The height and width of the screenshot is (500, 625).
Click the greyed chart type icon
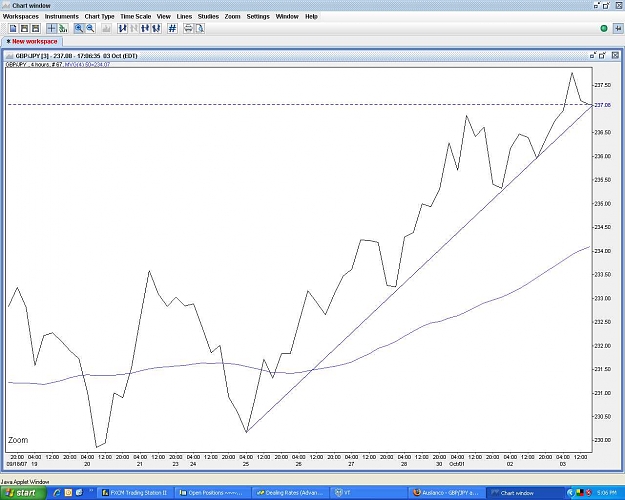106,28
